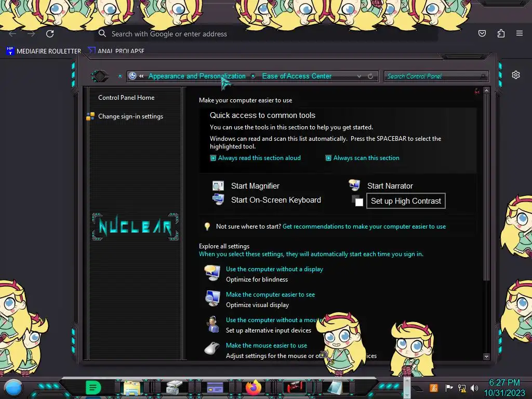Toggle 'Always read this section aloud' checkbox
Image resolution: width=532 pixels, height=399 pixels.
pos(212,158)
